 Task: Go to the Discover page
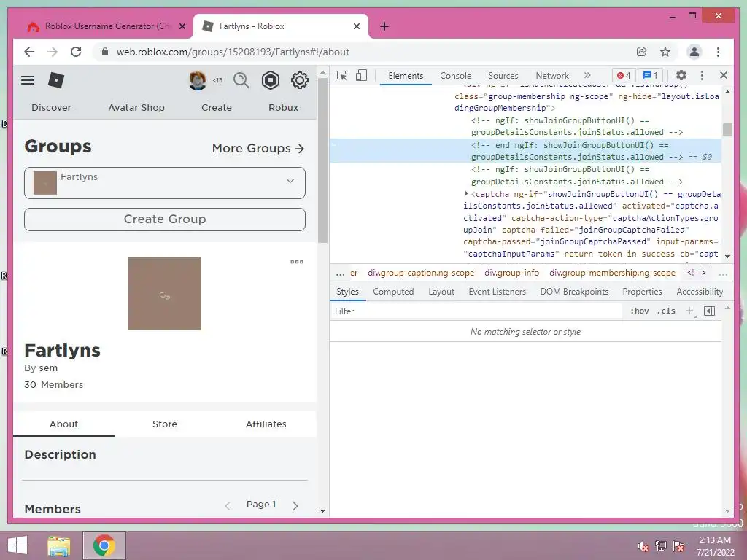[51, 108]
